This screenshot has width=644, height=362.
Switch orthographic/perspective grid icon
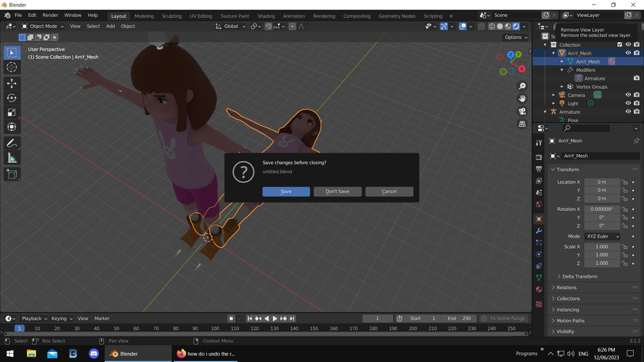tap(522, 124)
